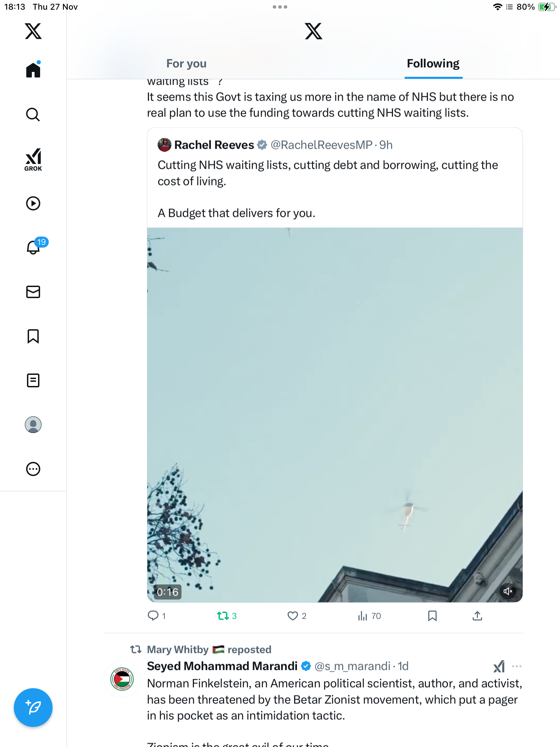Viewport: 560px width, 747px height.
Task: Undo repost on the post with 3 reposts
Action: click(223, 616)
